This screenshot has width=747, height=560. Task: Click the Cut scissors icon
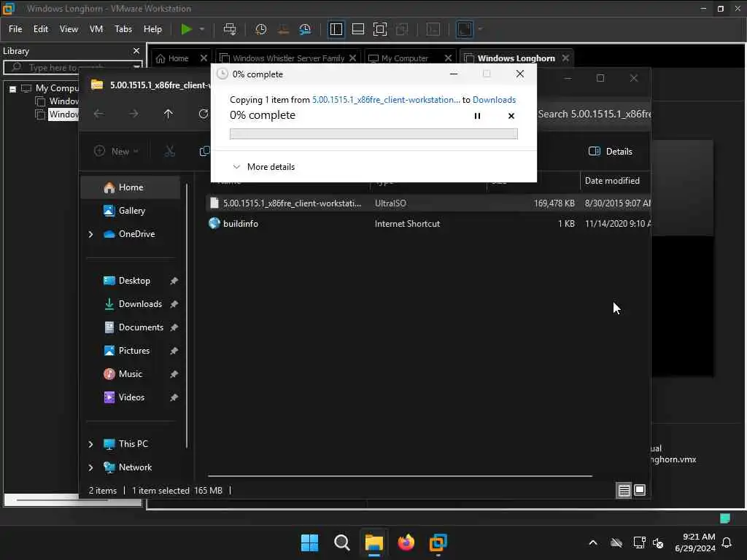pos(169,152)
